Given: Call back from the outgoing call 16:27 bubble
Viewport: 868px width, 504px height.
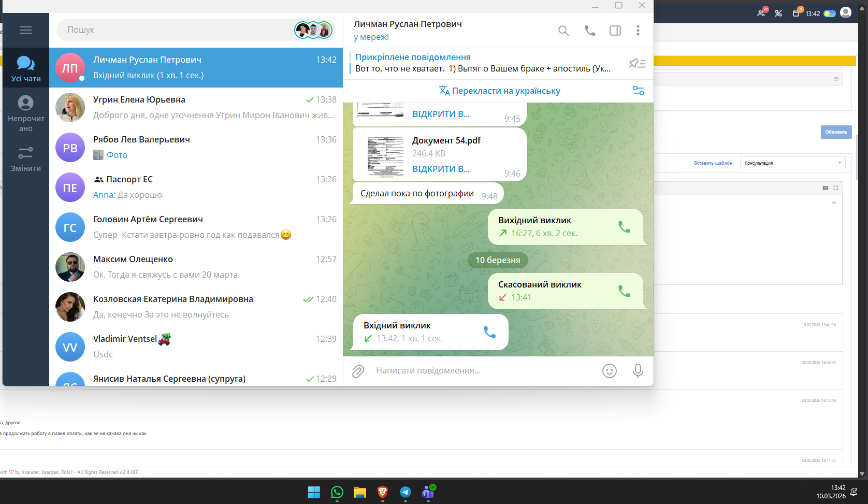Looking at the screenshot, I should 625,227.
